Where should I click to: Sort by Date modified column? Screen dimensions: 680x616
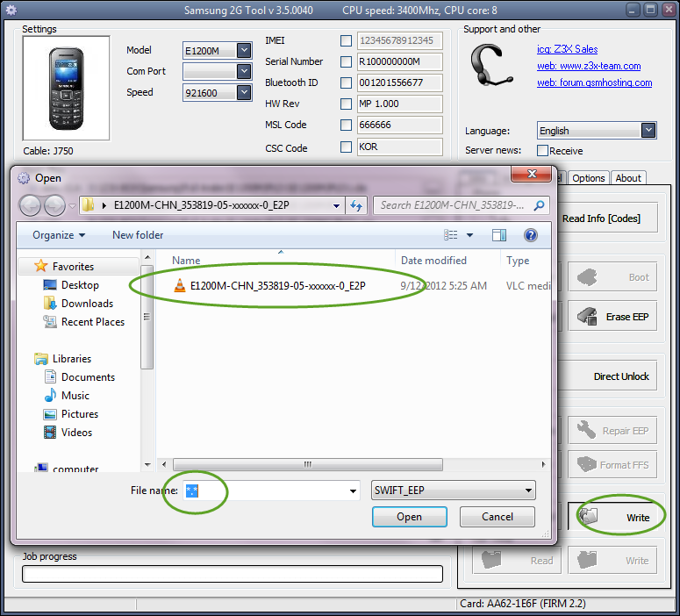coord(433,261)
